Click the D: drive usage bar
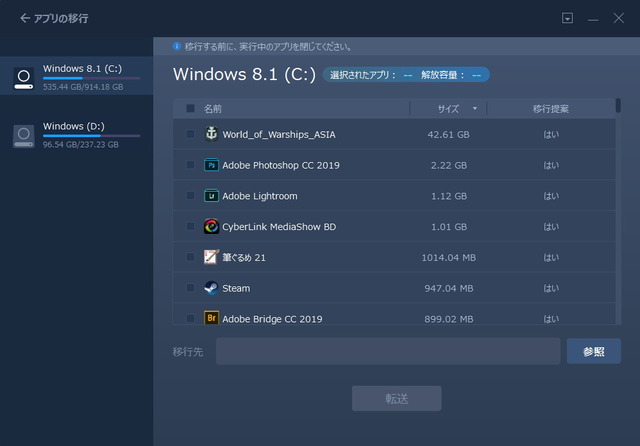The width and height of the screenshot is (640, 446). tap(91, 135)
